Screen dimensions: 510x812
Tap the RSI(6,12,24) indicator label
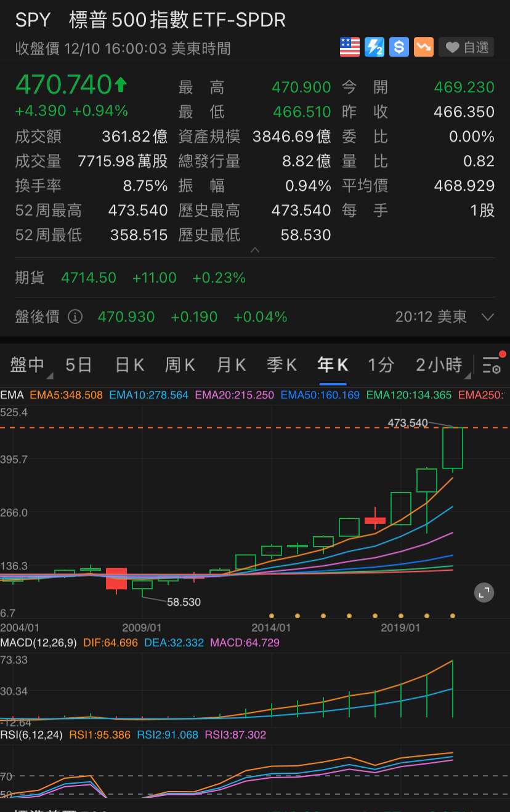31,735
